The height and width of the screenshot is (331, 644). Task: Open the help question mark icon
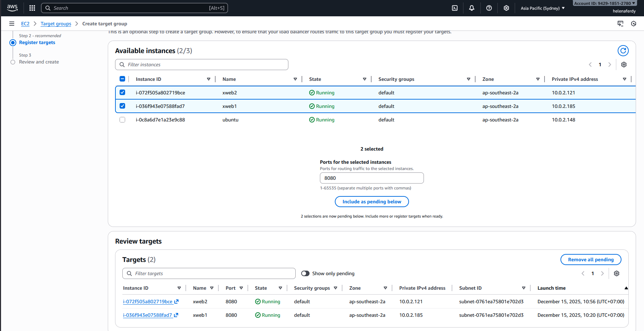[489, 8]
